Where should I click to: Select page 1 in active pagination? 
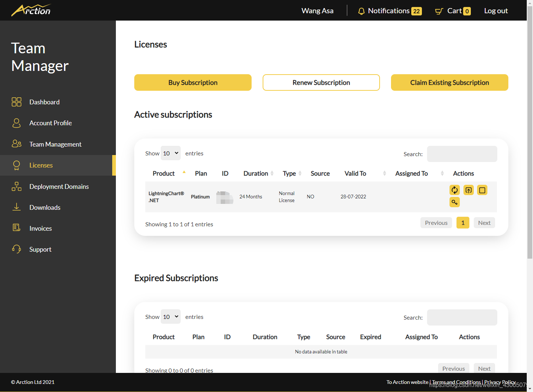tap(463, 223)
